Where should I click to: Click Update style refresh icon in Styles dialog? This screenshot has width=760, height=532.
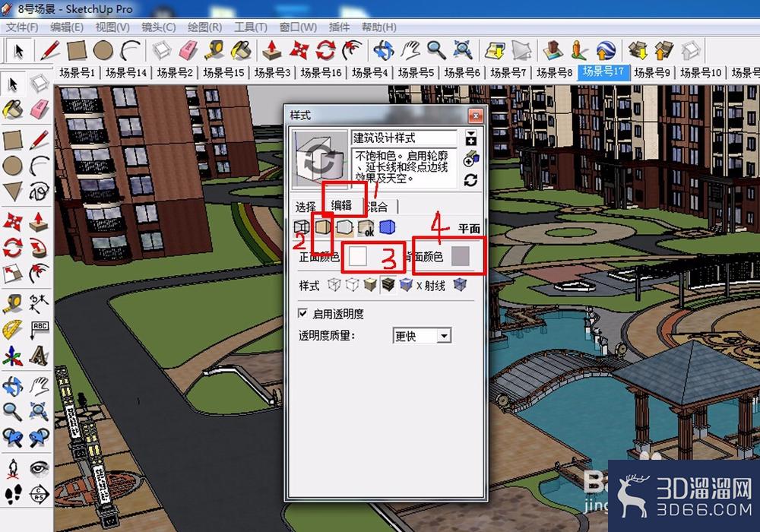[x=470, y=180]
